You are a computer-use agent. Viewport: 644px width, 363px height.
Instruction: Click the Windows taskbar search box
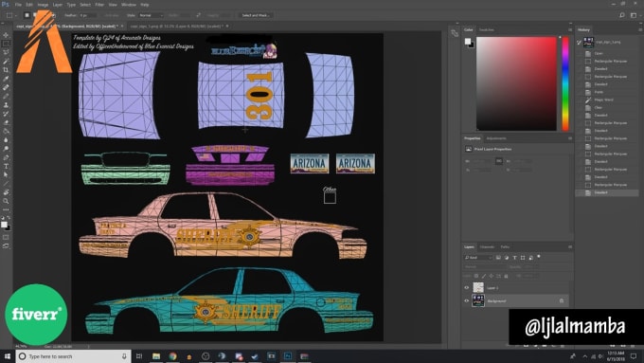74,356
